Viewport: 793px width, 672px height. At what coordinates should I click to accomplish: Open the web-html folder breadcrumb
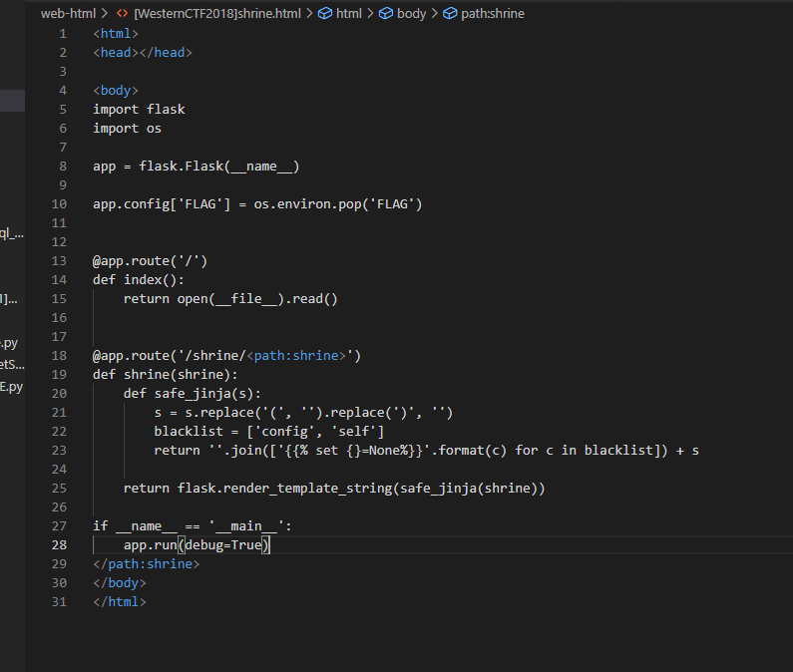click(x=67, y=14)
